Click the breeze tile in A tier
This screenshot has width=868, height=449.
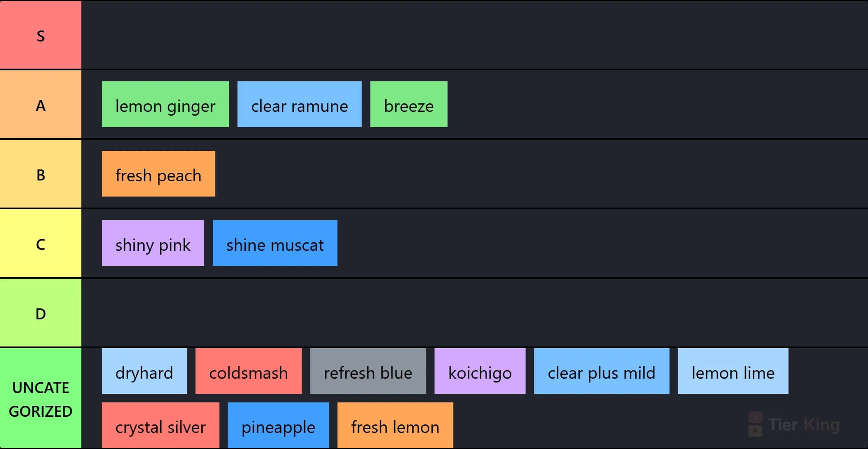pyautogui.click(x=409, y=104)
